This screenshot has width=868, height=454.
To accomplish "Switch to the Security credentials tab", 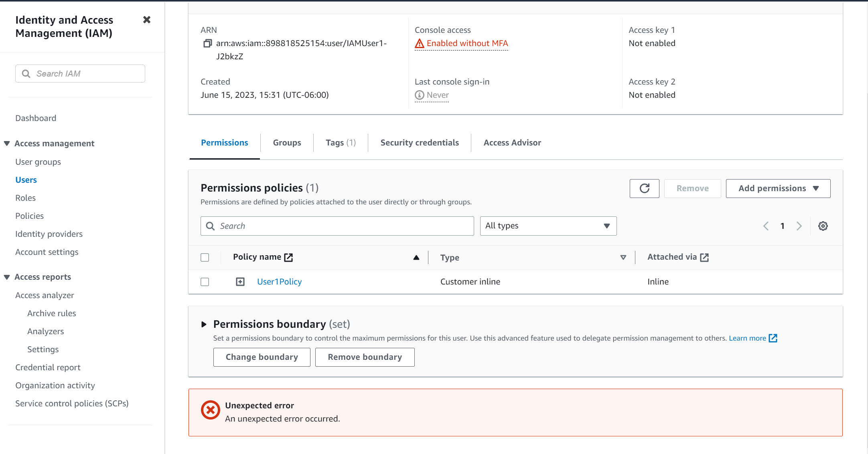I will [x=419, y=143].
